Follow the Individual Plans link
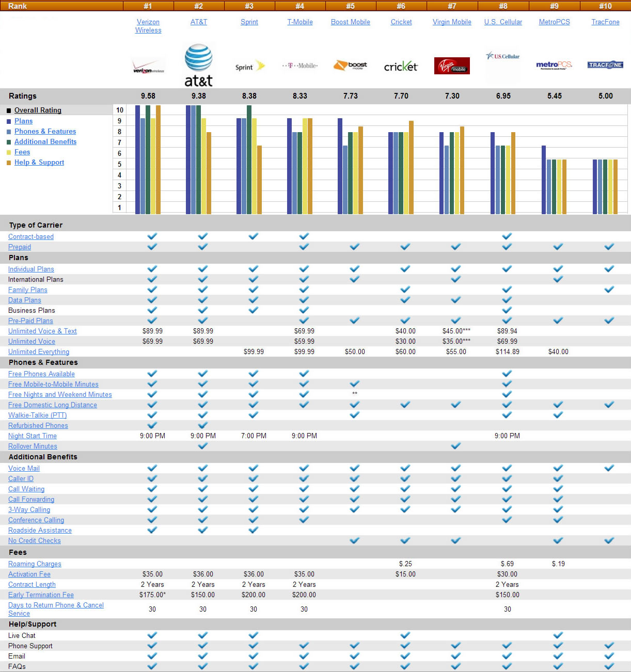Image resolution: width=631 pixels, height=672 pixels. coord(31,269)
